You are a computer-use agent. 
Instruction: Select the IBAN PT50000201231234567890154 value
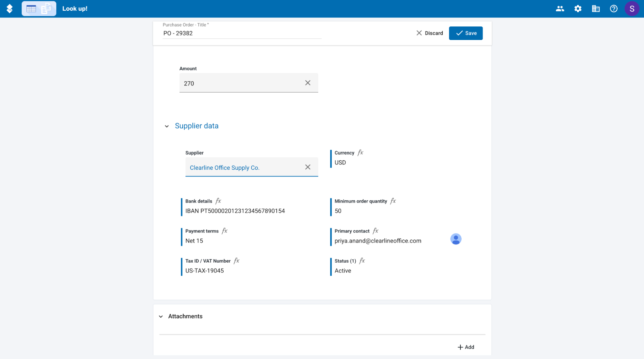click(x=235, y=211)
